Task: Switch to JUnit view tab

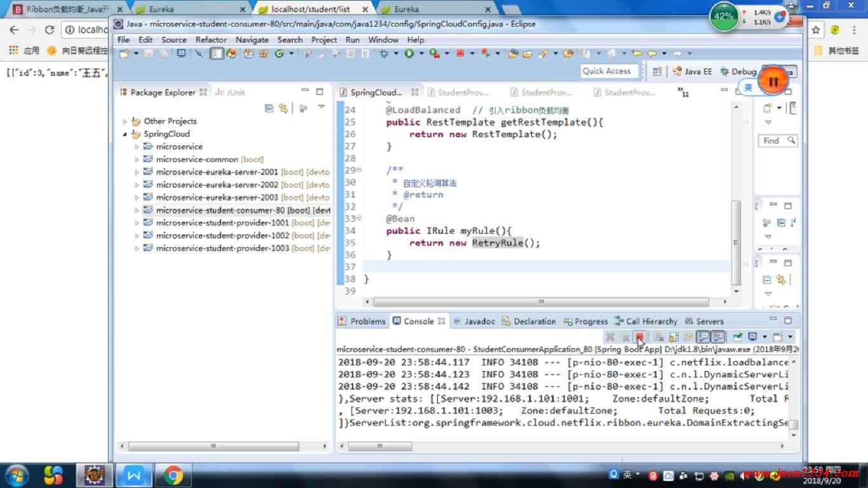Action: pos(230,92)
